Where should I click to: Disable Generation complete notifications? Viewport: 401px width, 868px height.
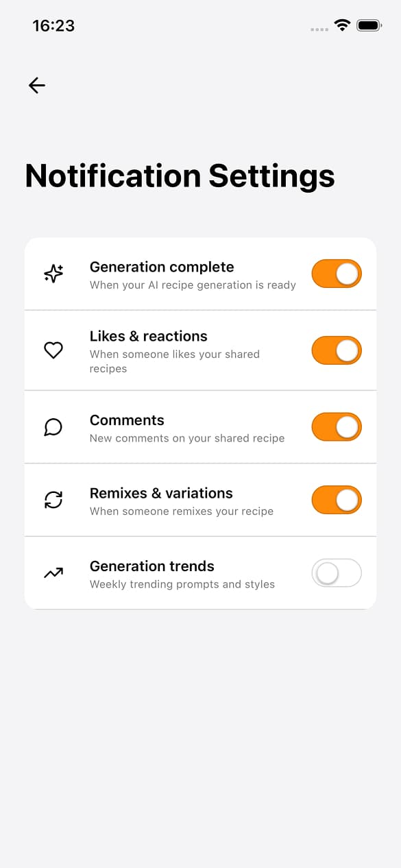[x=336, y=273]
